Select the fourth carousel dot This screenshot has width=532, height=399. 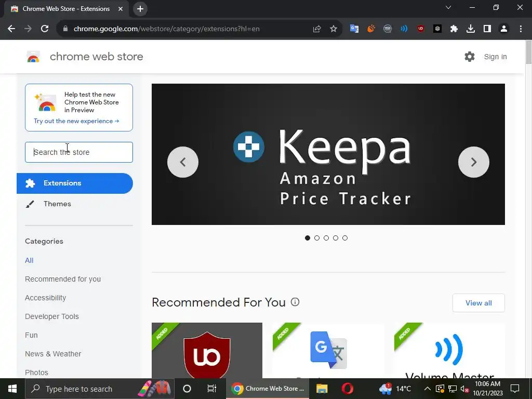(x=336, y=238)
